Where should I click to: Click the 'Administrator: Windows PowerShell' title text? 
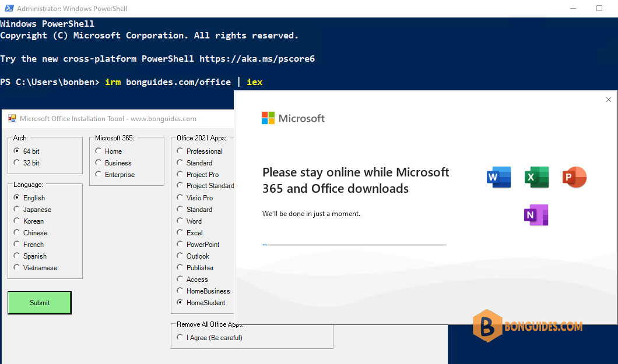pyautogui.click(x=72, y=8)
